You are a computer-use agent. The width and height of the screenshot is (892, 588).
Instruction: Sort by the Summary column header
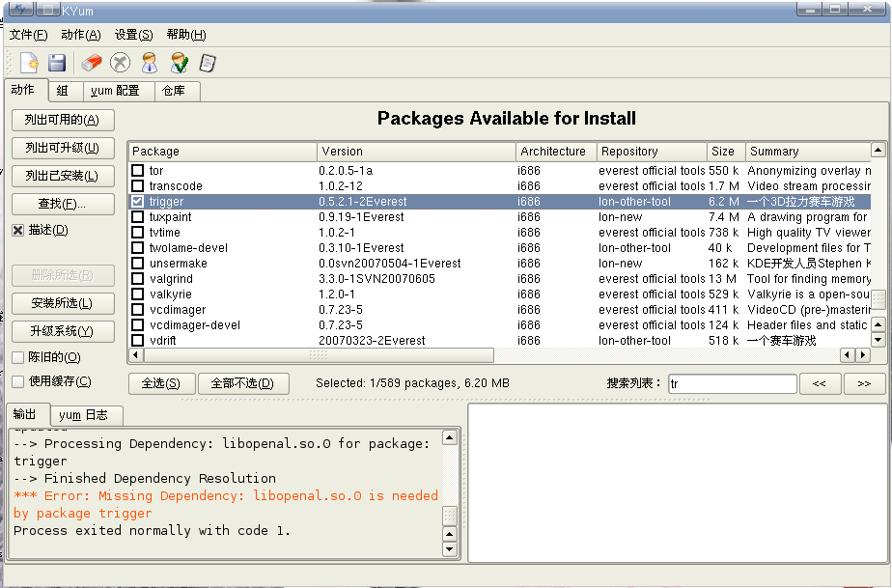coord(808,152)
